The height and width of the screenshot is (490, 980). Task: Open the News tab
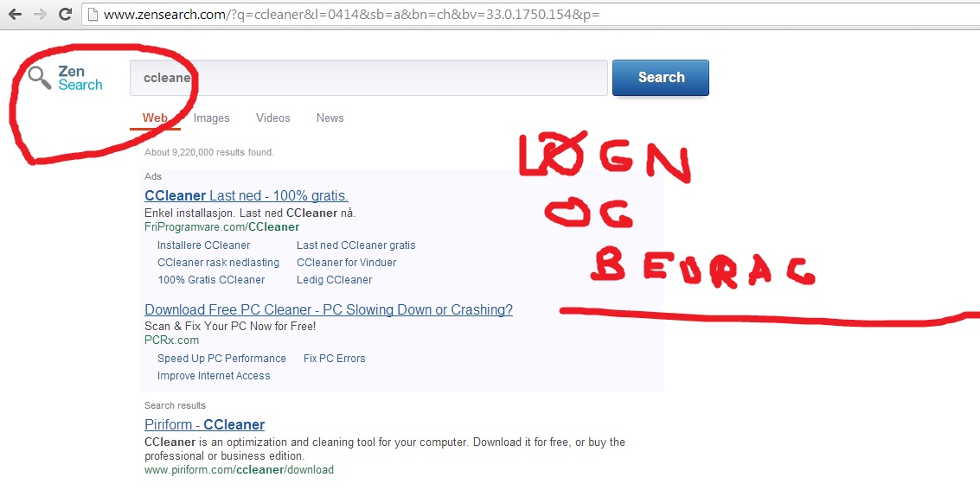(x=330, y=118)
